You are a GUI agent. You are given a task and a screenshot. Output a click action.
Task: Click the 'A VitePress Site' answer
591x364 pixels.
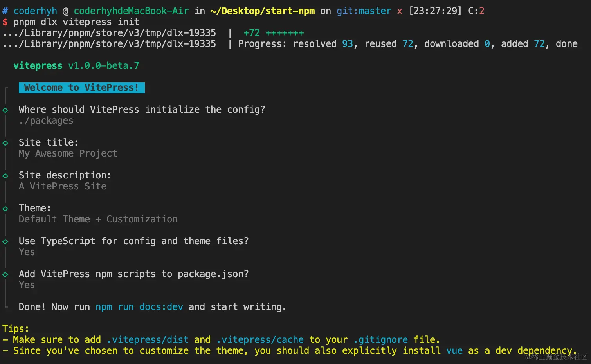point(63,186)
